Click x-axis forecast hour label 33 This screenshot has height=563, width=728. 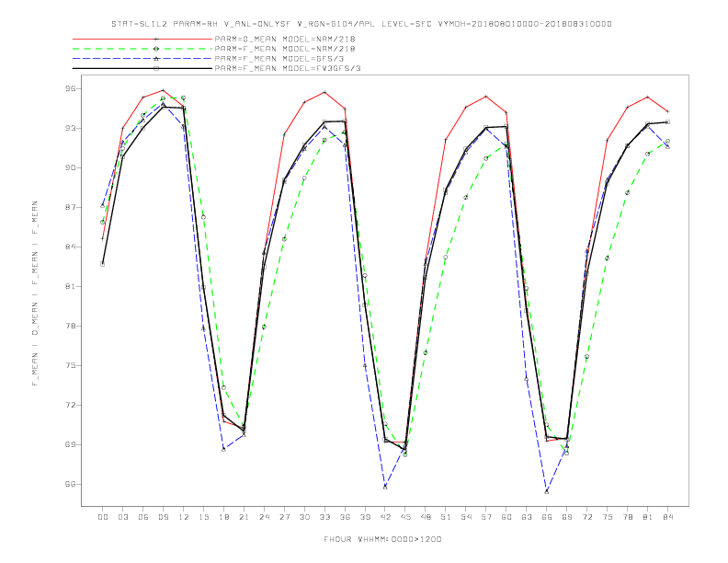(x=324, y=517)
